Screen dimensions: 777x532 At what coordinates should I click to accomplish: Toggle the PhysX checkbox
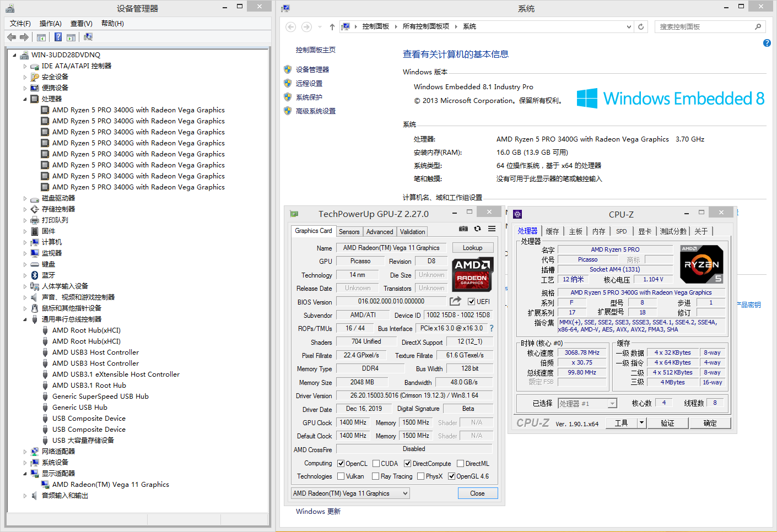[x=420, y=476]
